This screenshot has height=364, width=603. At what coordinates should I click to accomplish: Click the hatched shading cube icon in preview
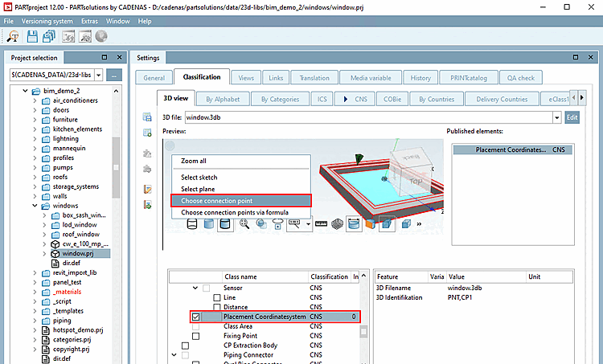coord(335,224)
